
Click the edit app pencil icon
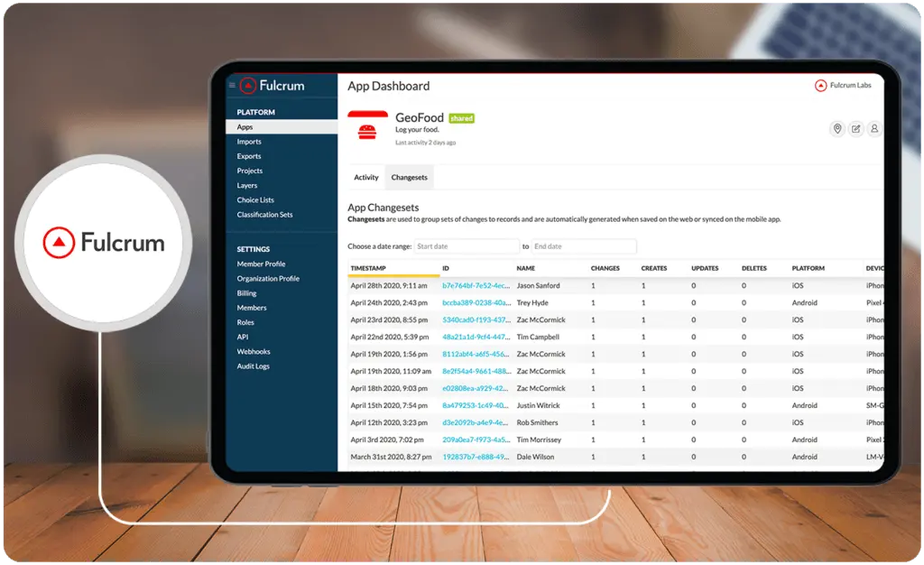855,128
